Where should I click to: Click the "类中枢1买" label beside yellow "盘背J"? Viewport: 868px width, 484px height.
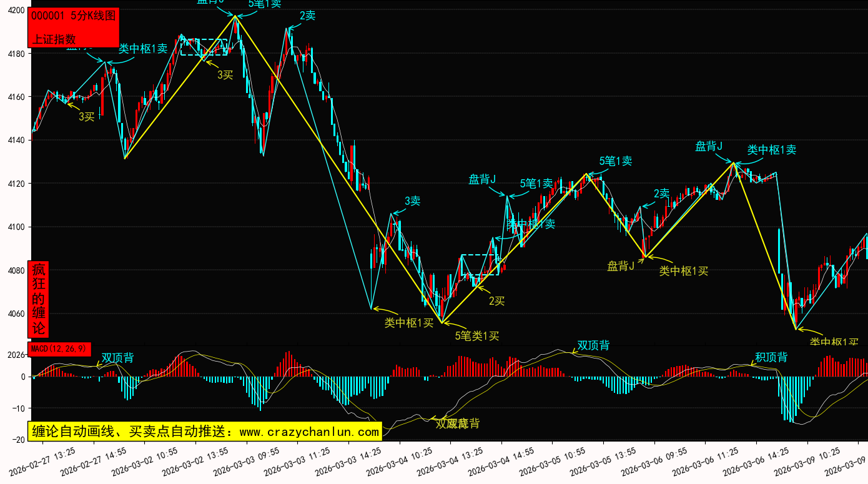click(684, 271)
